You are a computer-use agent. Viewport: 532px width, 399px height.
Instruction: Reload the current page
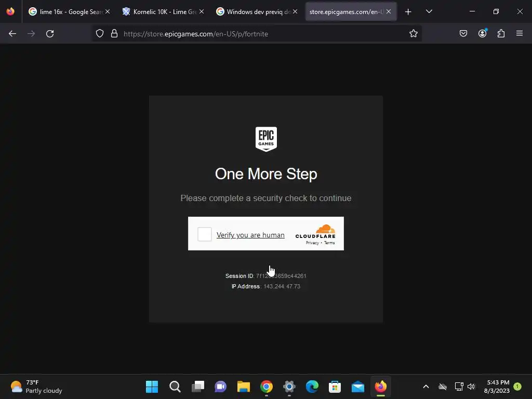pos(50,34)
